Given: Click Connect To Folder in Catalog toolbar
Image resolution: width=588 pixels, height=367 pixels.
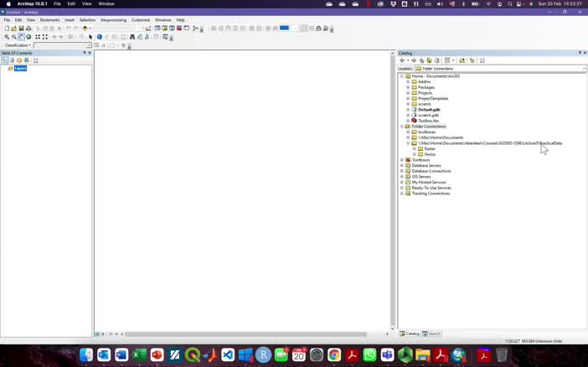Looking at the screenshot, I should tap(462, 60).
